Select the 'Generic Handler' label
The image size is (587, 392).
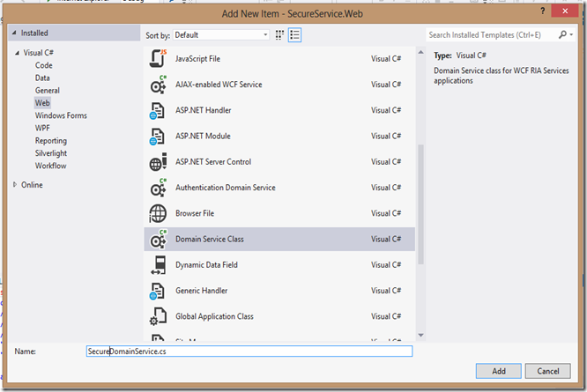202,291
